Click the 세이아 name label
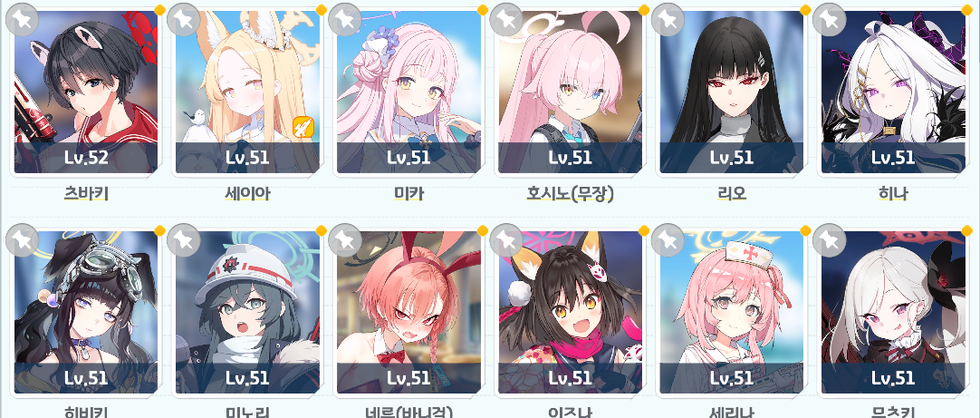980x418 pixels. tap(247, 194)
